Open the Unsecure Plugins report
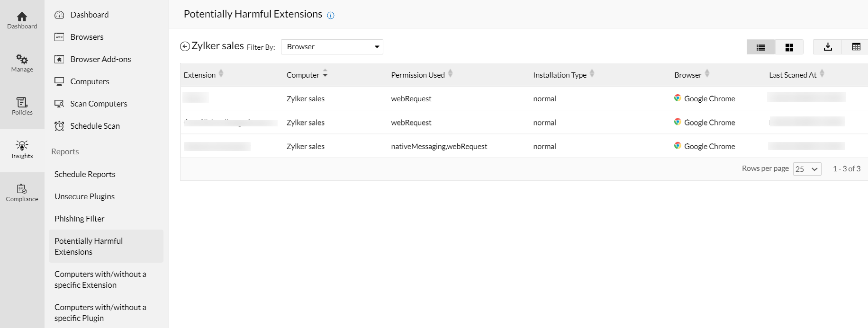The image size is (868, 328). point(84,196)
